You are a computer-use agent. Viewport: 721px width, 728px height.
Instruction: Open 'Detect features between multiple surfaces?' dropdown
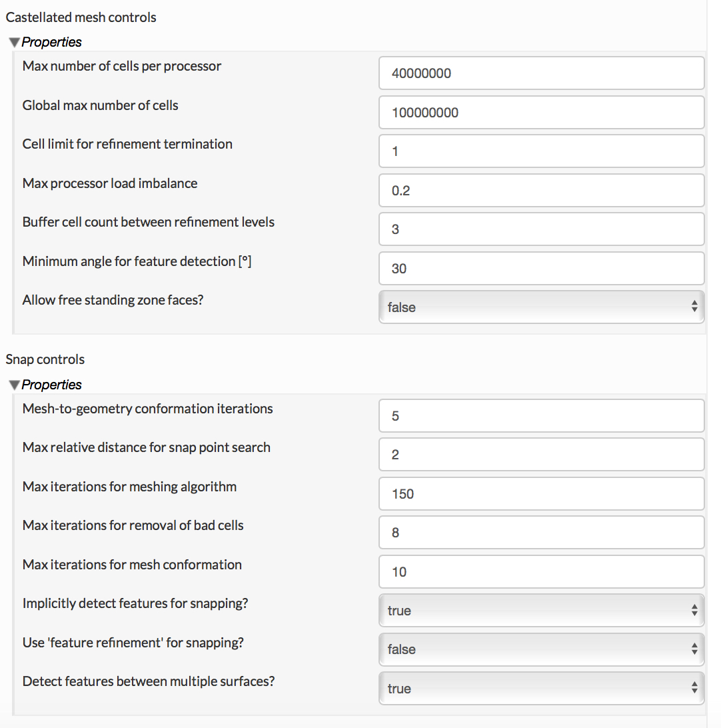[x=541, y=689]
